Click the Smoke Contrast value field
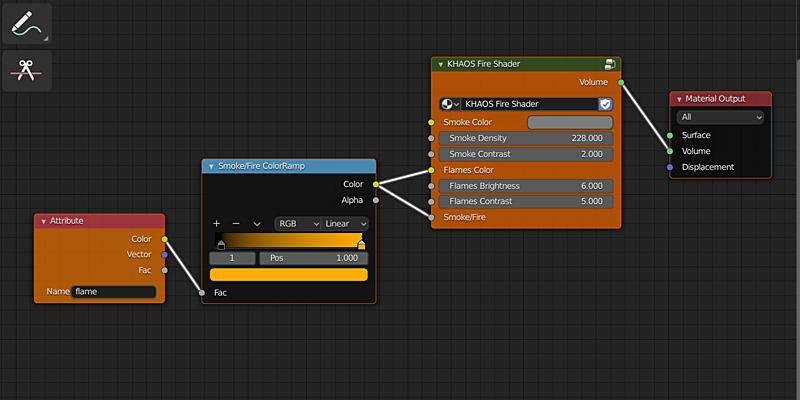 [526, 154]
